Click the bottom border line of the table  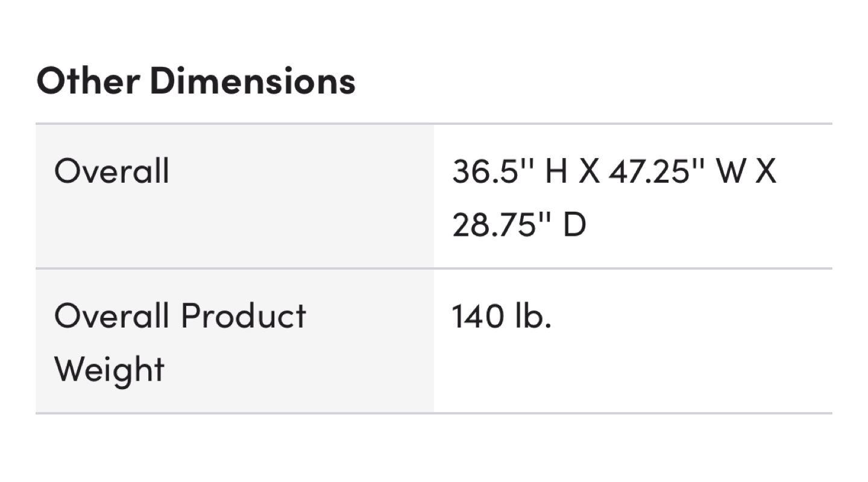point(434,413)
